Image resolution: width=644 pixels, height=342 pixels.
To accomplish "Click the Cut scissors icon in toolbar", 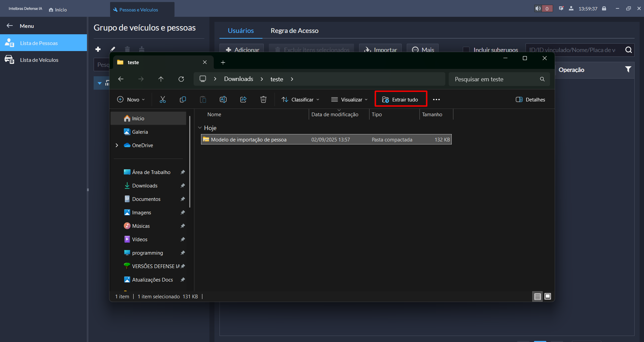I will click(x=163, y=99).
